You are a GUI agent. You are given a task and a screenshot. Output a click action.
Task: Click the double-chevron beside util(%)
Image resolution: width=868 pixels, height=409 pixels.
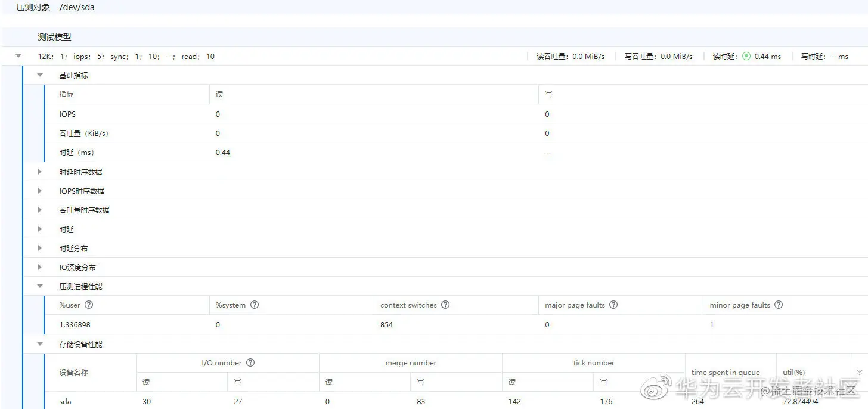[x=859, y=373]
